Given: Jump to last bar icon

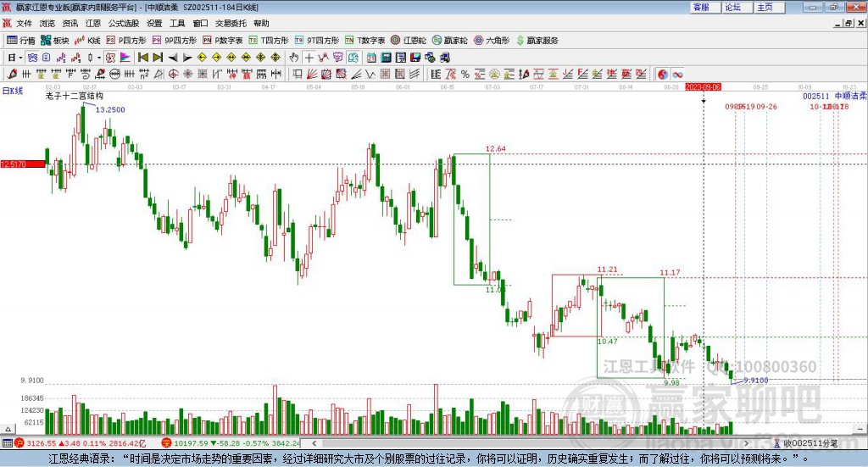Looking at the screenshot, I should (x=158, y=58).
